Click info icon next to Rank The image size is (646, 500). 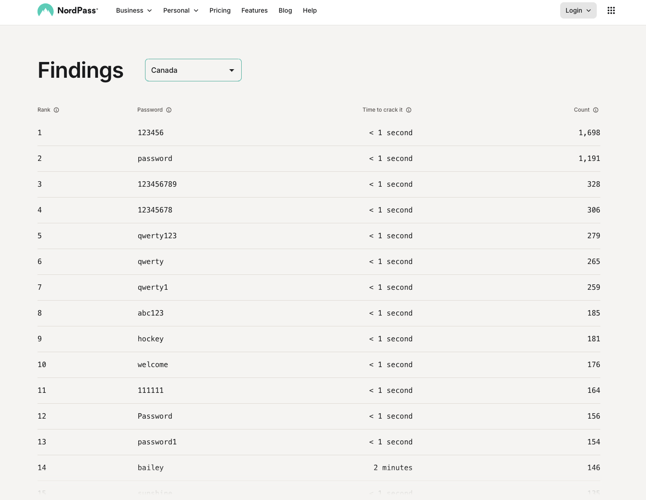tap(56, 110)
